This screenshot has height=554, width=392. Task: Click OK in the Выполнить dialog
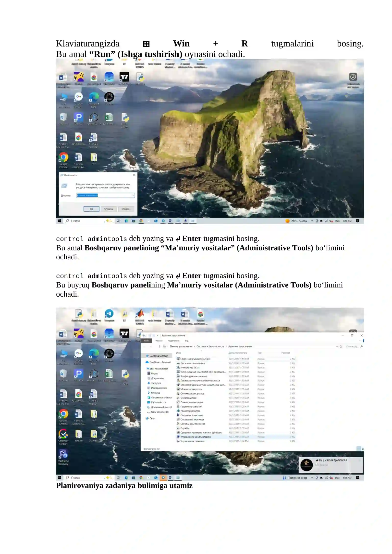click(x=91, y=209)
